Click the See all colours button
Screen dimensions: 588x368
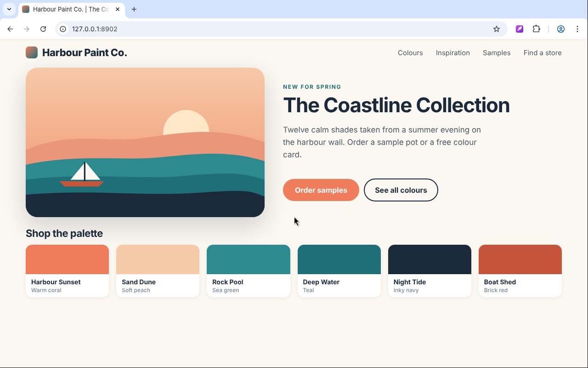tap(401, 190)
